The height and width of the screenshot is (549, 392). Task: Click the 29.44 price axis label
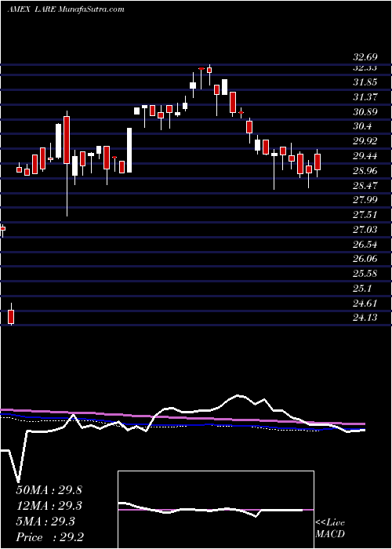click(x=365, y=156)
